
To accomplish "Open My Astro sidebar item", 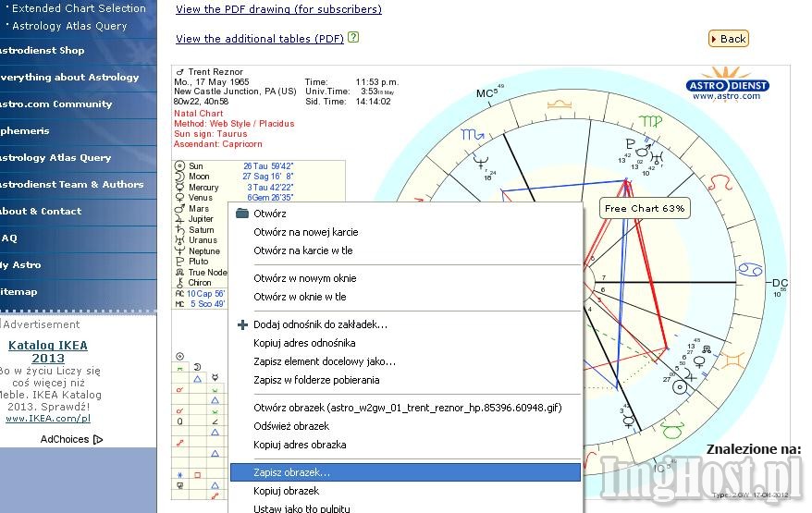I will coord(20,265).
